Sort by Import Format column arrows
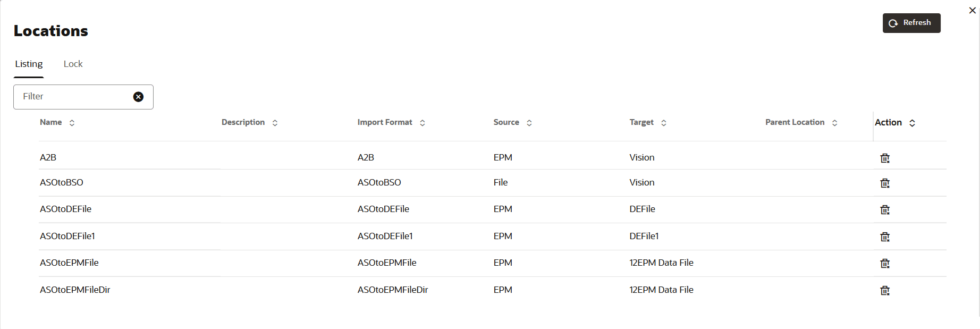Image resolution: width=980 pixels, height=329 pixels. (423, 123)
